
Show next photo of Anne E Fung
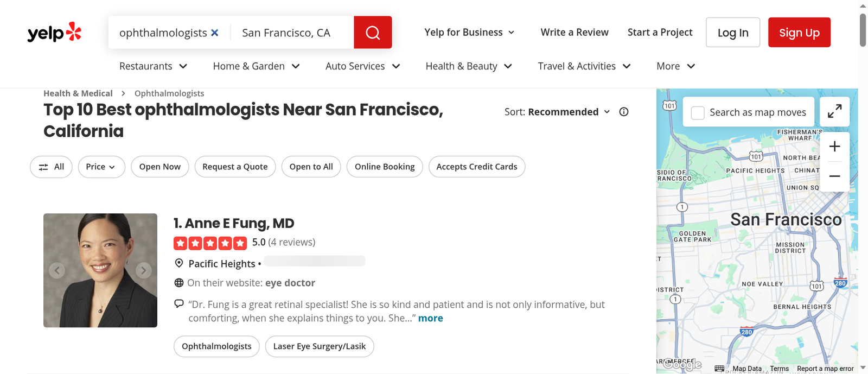pos(143,270)
